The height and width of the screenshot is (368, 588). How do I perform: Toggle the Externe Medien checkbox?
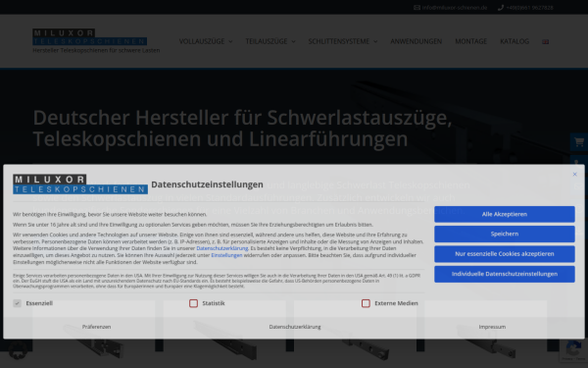coord(366,303)
